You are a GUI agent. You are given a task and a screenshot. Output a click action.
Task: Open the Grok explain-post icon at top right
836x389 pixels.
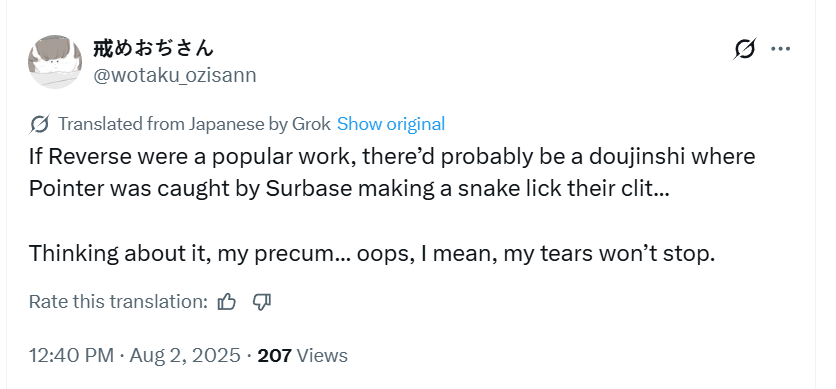click(x=744, y=49)
